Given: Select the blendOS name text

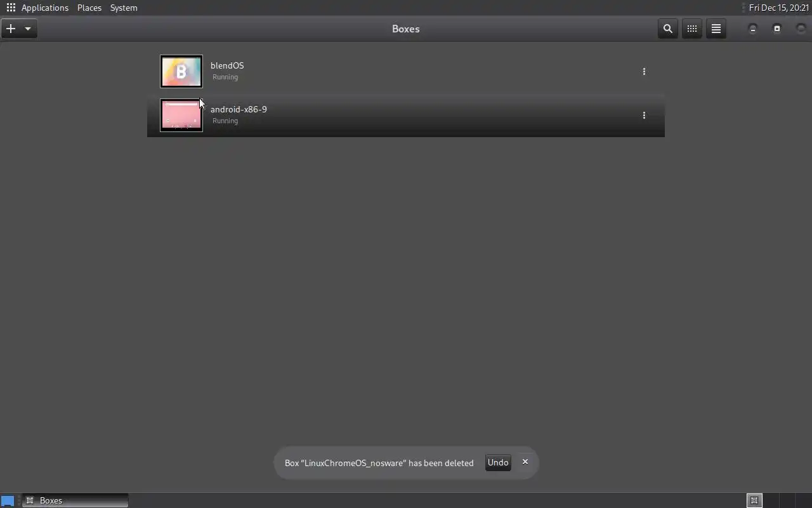Looking at the screenshot, I should 227,65.
